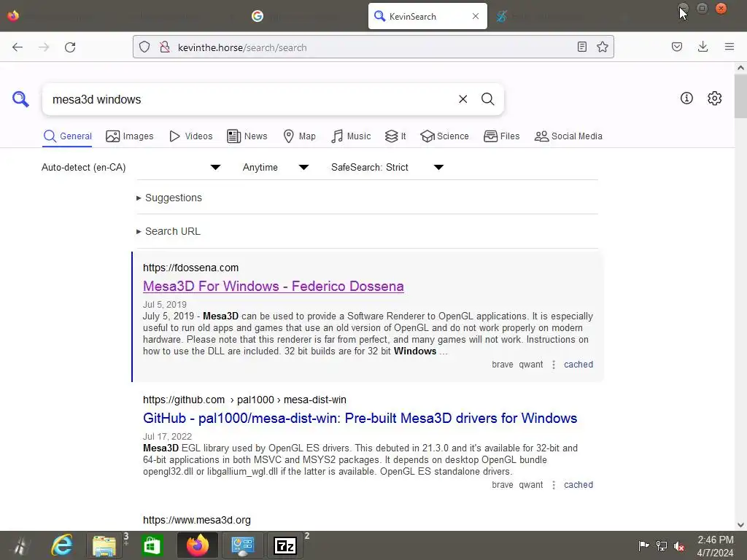Select the Science search category
Screen dimensions: 747x560
pos(444,136)
